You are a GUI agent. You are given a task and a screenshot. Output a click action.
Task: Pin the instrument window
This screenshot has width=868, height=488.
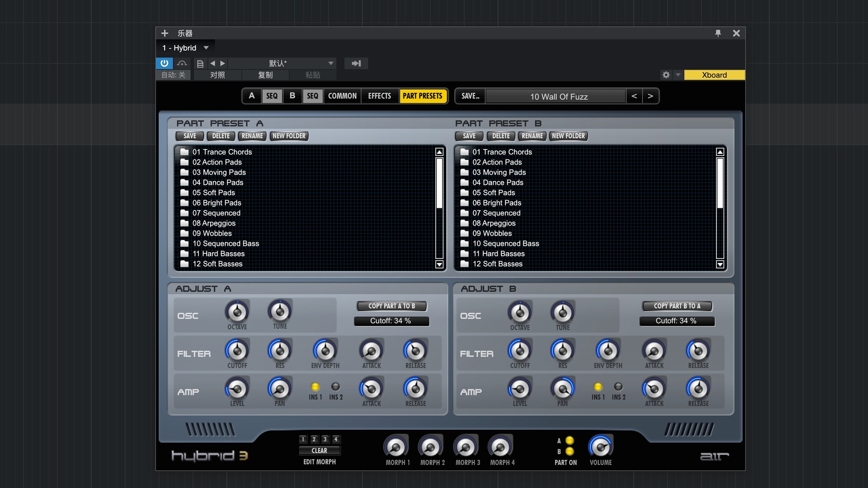point(718,33)
